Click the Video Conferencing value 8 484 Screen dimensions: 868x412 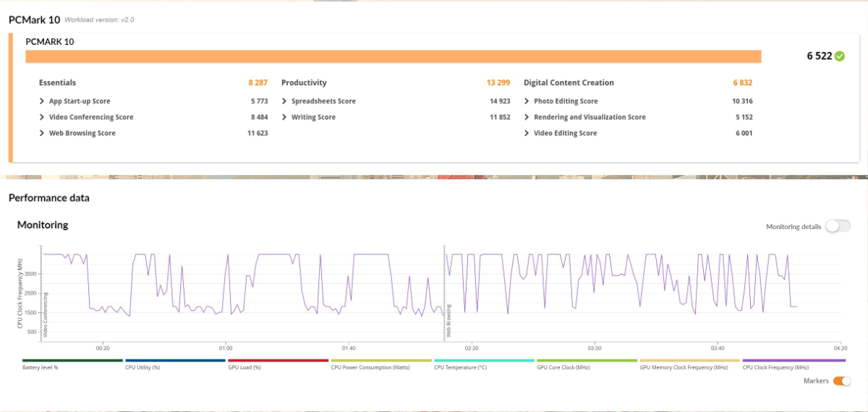(x=260, y=117)
